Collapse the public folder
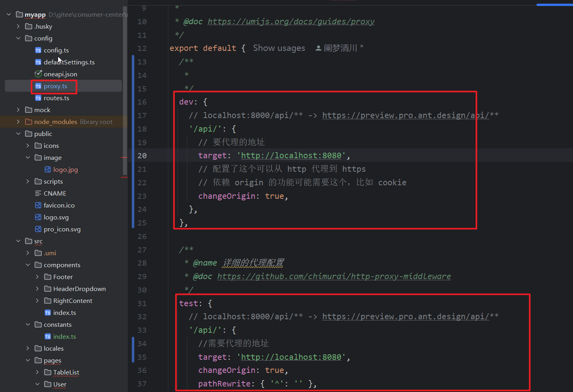Viewport: 573px width, 392px height. click(18, 134)
